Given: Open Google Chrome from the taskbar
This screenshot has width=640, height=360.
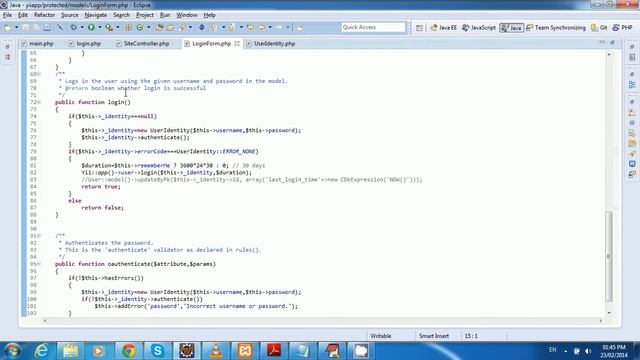Looking at the screenshot, I should pos(129,351).
